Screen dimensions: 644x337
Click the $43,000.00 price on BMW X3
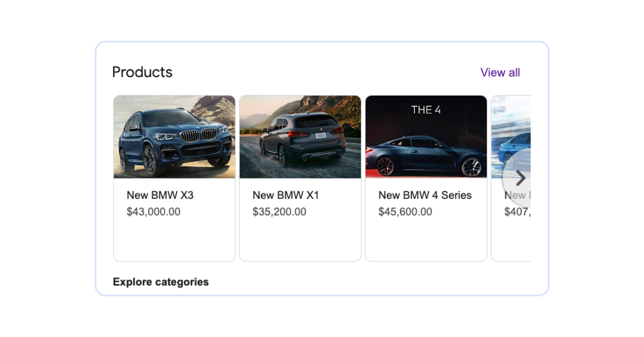(x=154, y=213)
